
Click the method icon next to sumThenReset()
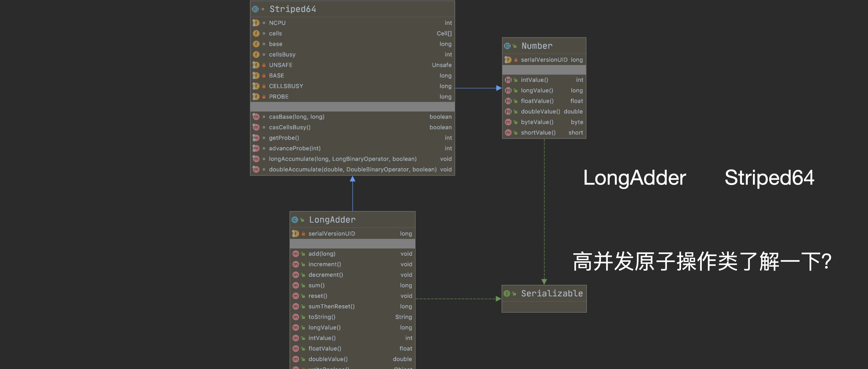295,306
